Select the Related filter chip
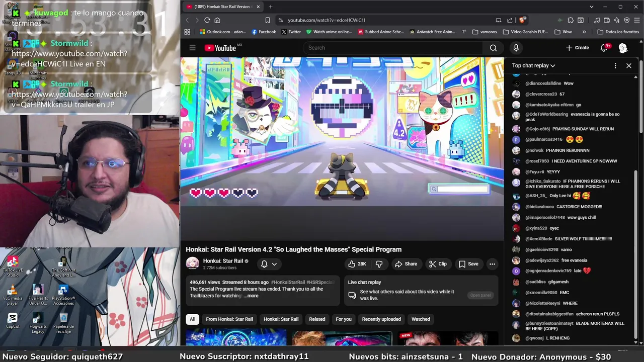The height and width of the screenshot is (362, 644). 317,319
